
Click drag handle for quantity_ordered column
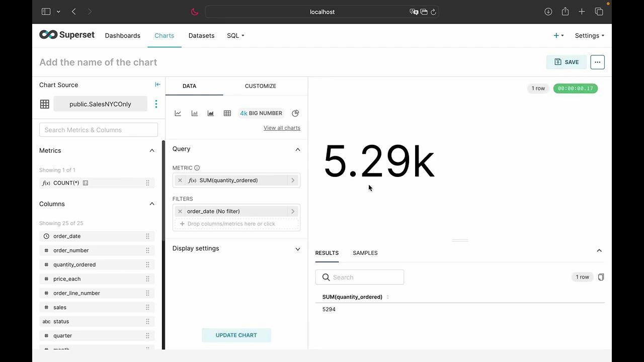pos(147,264)
